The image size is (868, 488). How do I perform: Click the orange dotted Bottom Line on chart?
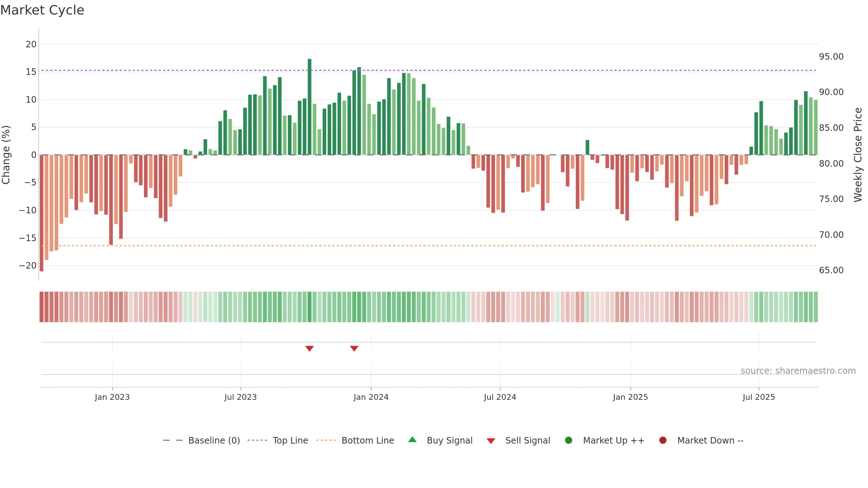[x=429, y=245]
